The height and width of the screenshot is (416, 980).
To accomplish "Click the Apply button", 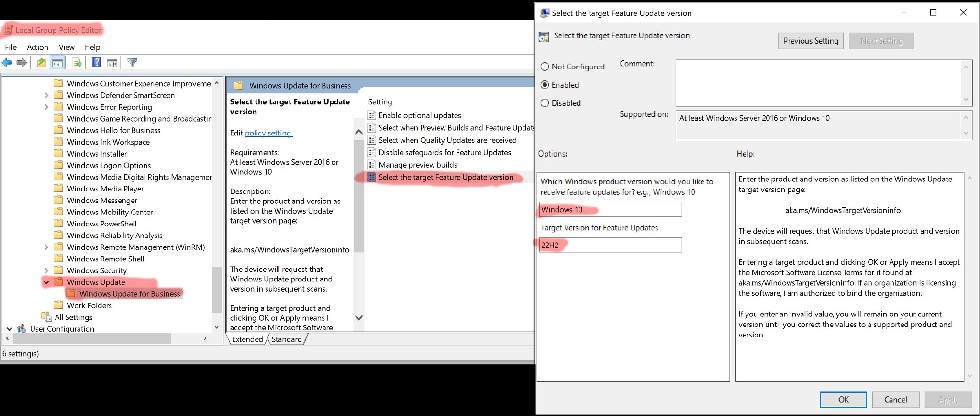I will (x=948, y=399).
